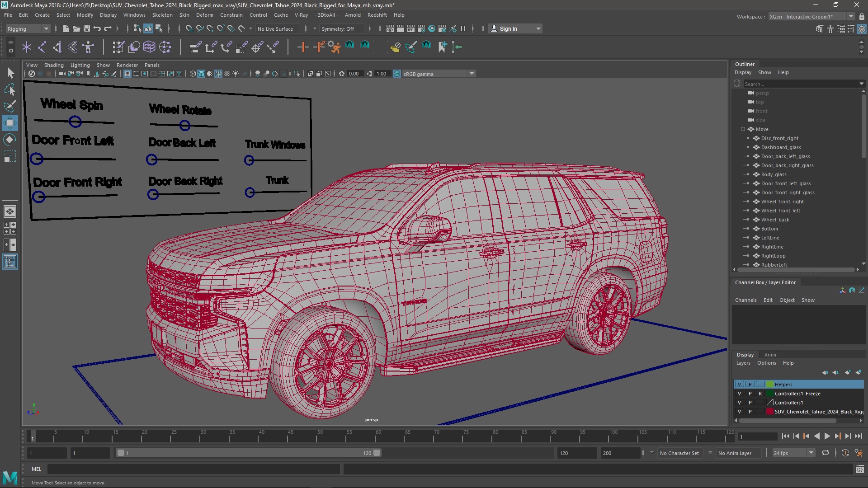868x488 pixels.
Task: Toggle visibility V of Controllers1 layer
Action: click(x=739, y=403)
